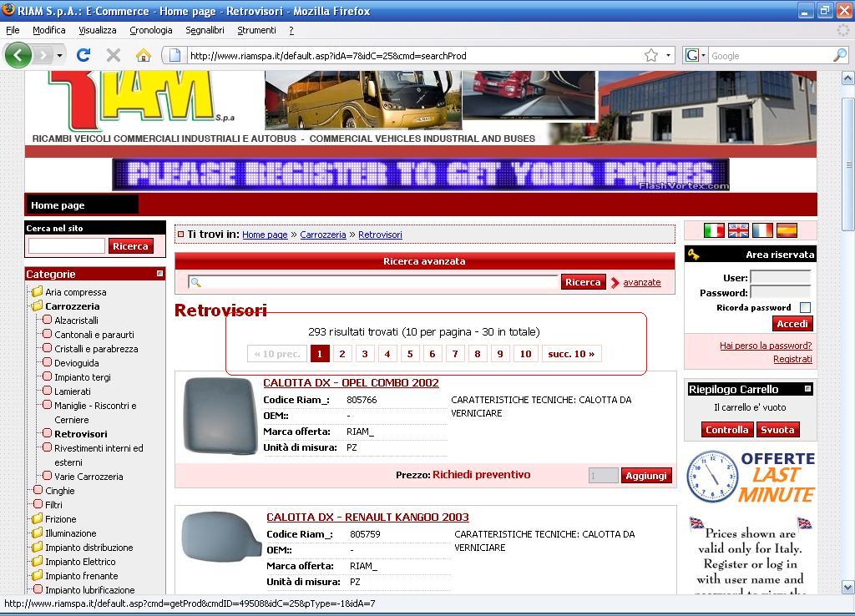Open the Strumenti menu

[x=257, y=30]
